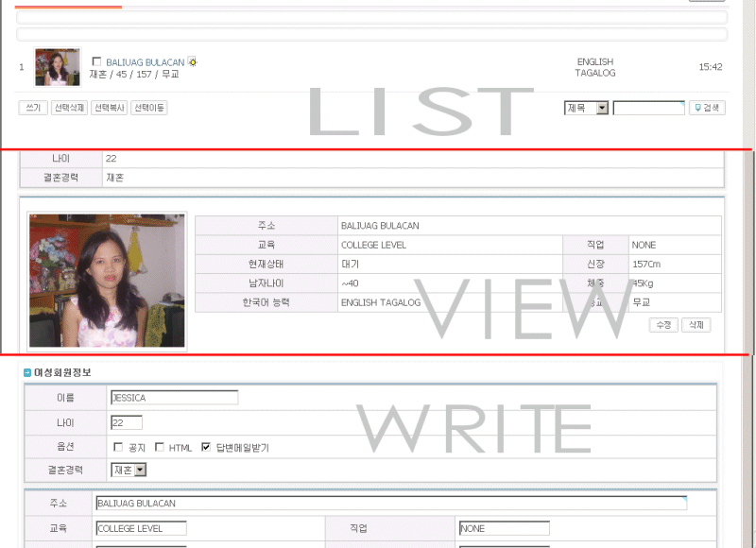Toggle the 공지 checkbox

pos(117,447)
